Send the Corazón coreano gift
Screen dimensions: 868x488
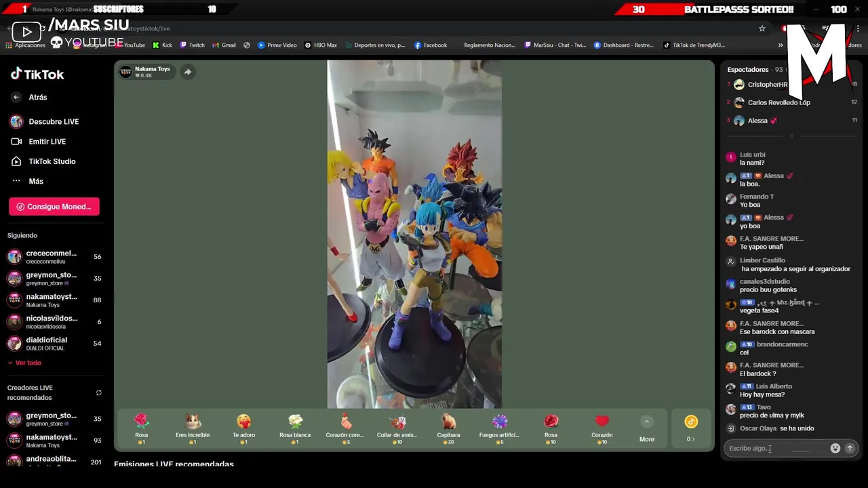pos(346,429)
